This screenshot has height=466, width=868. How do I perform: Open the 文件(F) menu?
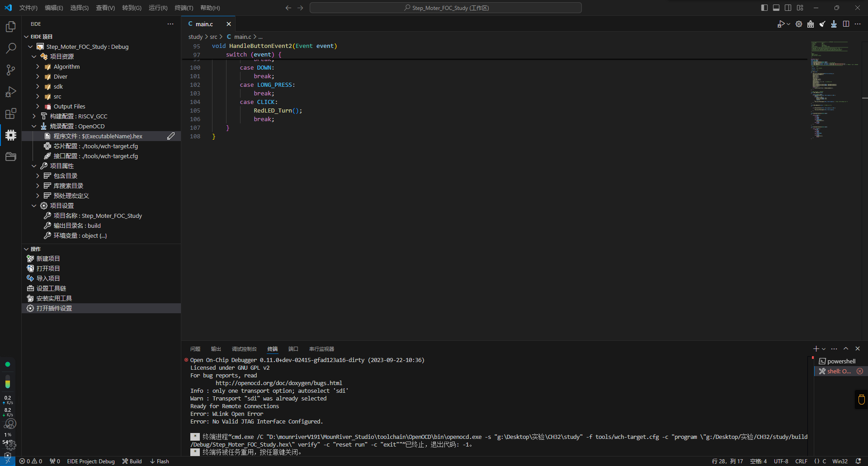(28, 8)
